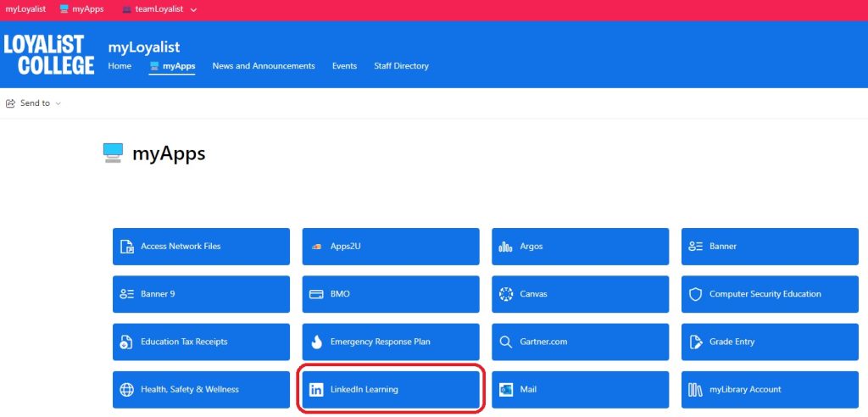
Task: Open the Argos app tile
Action: click(x=580, y=247)
